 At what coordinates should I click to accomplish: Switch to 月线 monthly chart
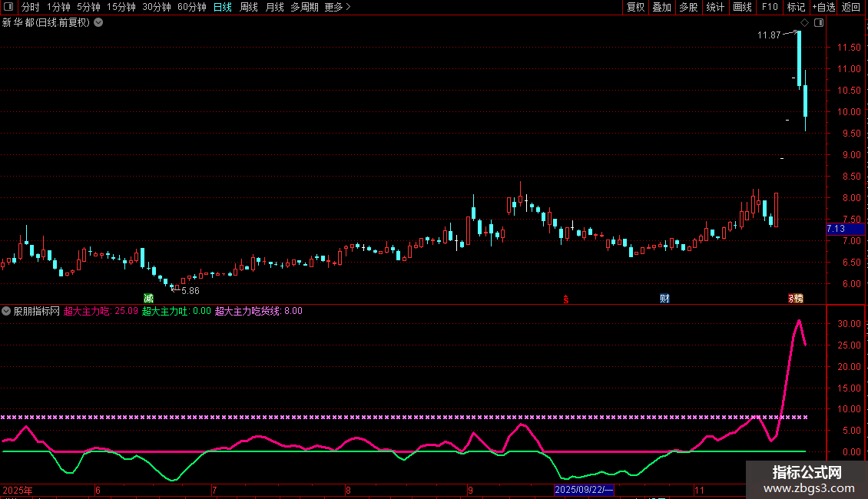(x=274, y=7)
